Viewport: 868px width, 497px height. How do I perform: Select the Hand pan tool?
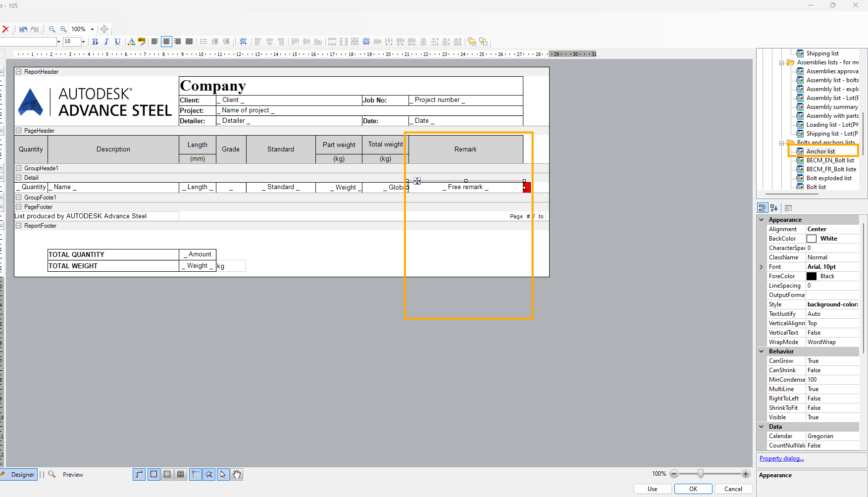(237, 474)
